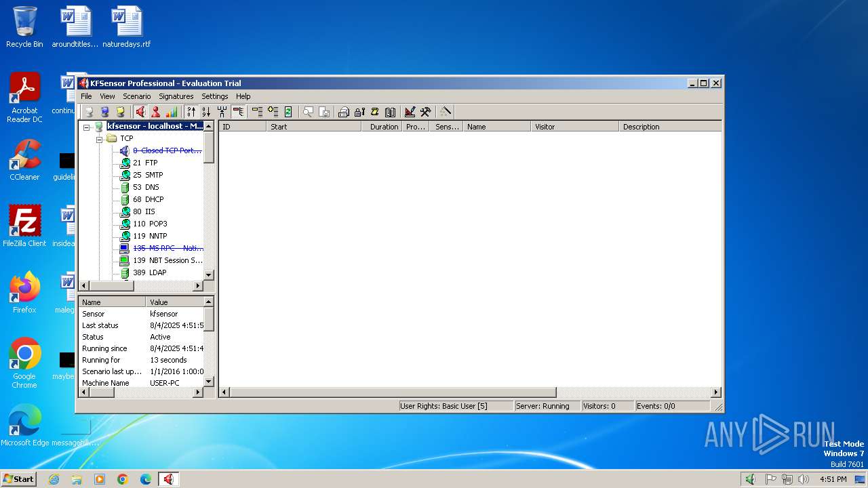868x488 pixels.
Task: Click the white server toolbar icon
Action: [x=89, y=112]
